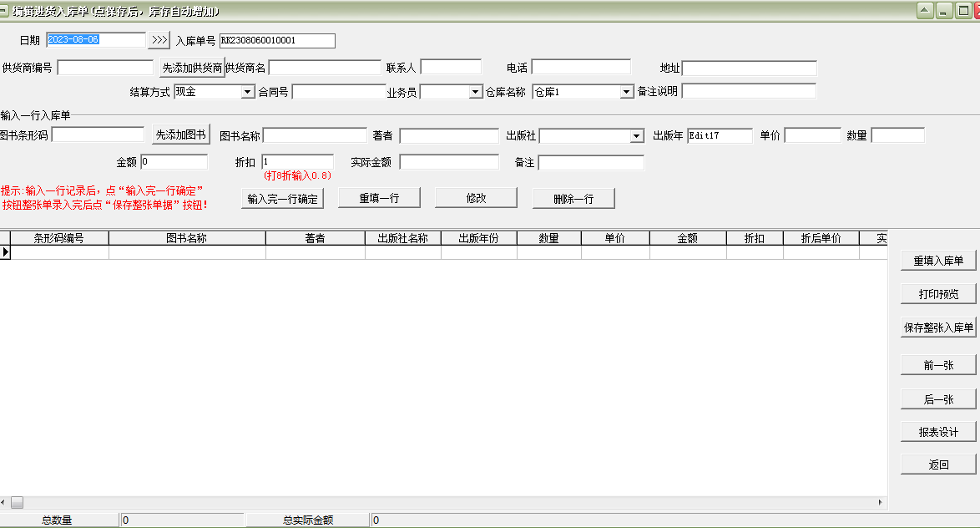Click the 数量 column header in the table

[x=548, y=238]
